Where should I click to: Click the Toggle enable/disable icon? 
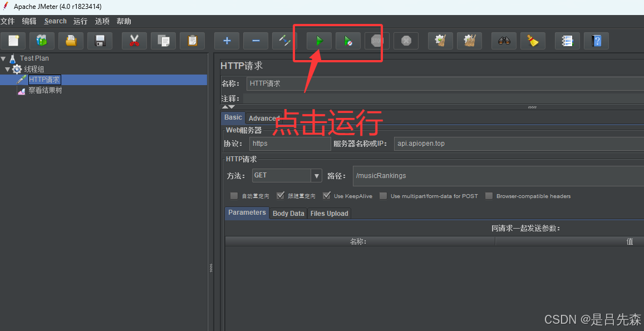click(284, 41)
